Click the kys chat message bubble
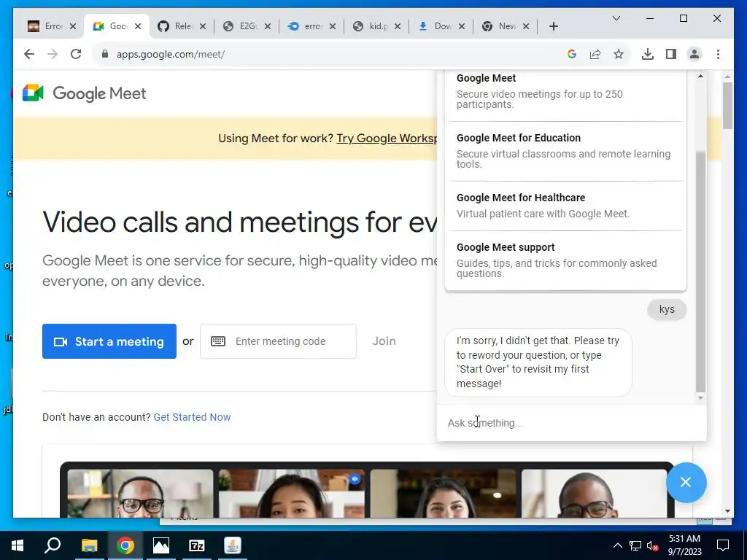Screen dimensions: 747x560 pyautogui.click(x=667, y=309)
